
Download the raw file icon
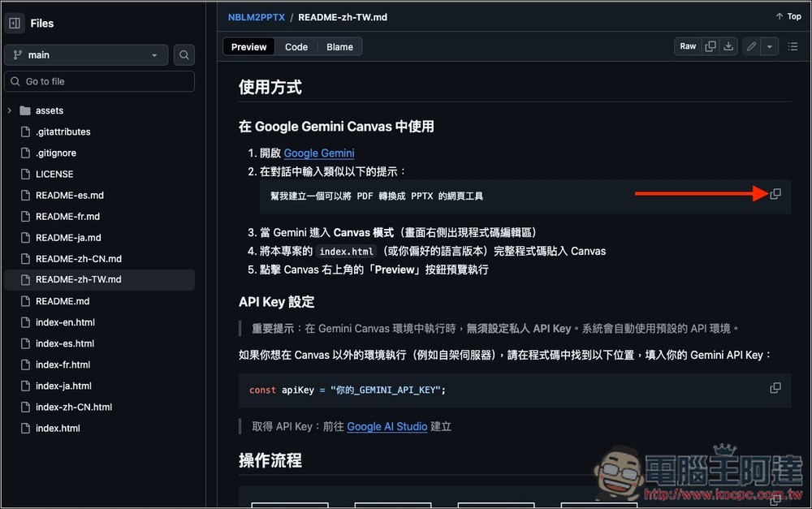click(728, 46)
